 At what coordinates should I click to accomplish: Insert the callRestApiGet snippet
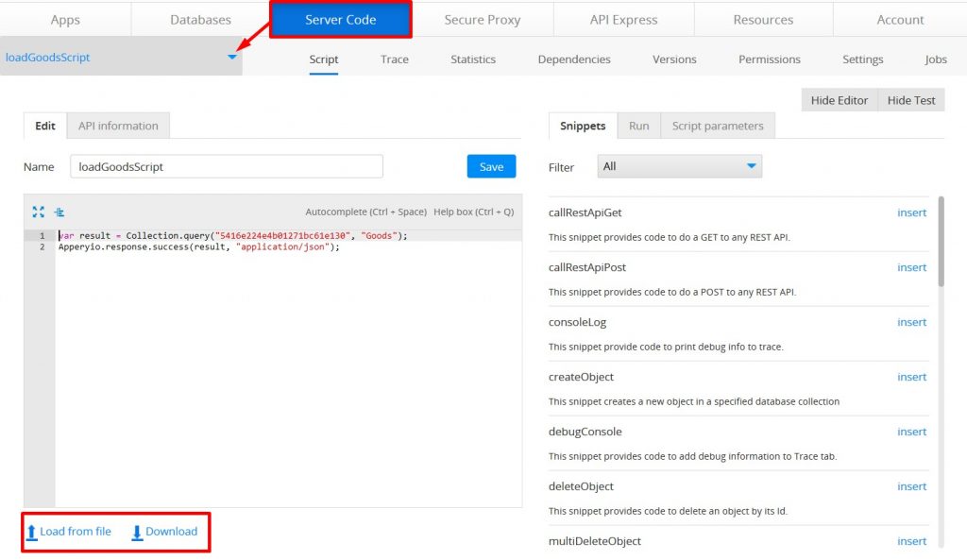[911, 212]
